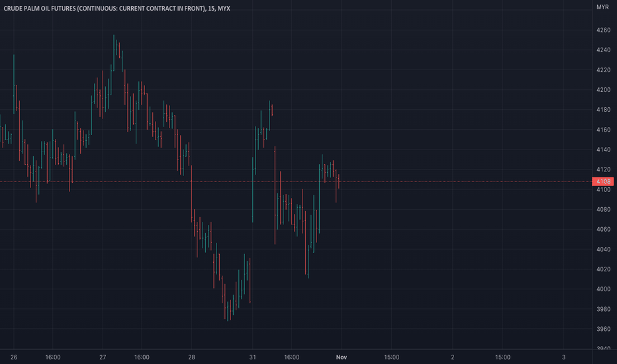Click the 'Nov' label on time axis

pos(341,357)
